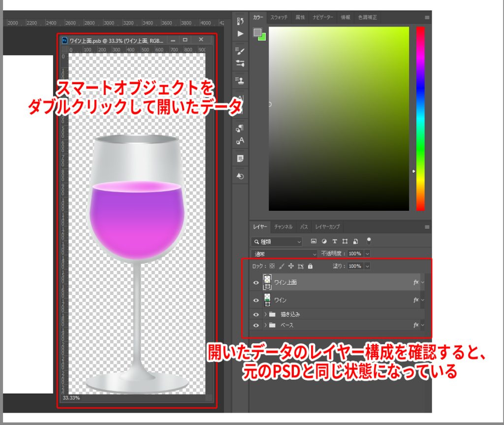Click the green background color swatch

261,36
